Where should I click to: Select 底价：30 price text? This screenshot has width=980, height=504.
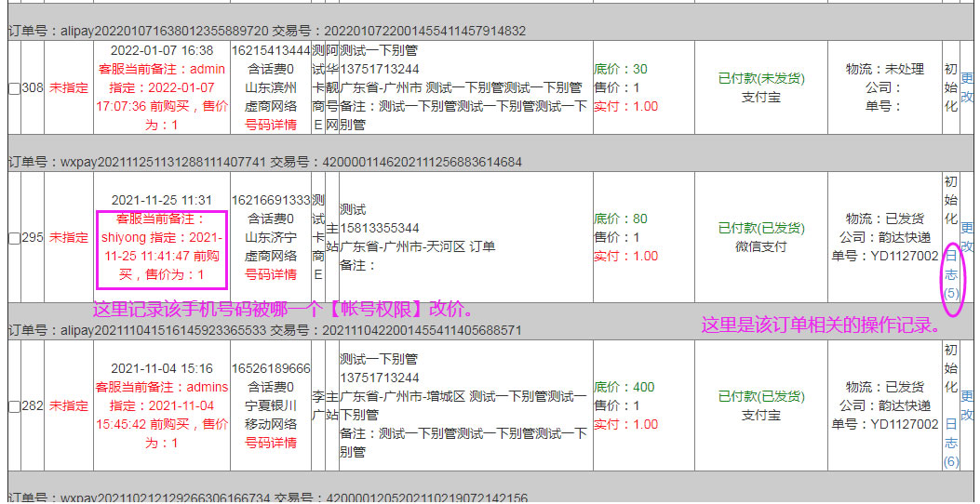click(621, 69)
